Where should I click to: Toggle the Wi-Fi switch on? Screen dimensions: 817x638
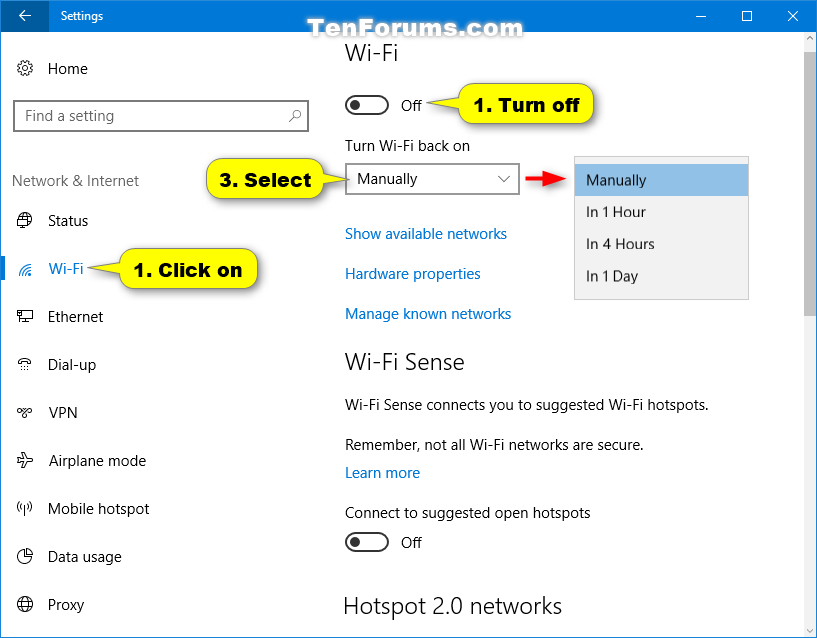tap(367, 105)
